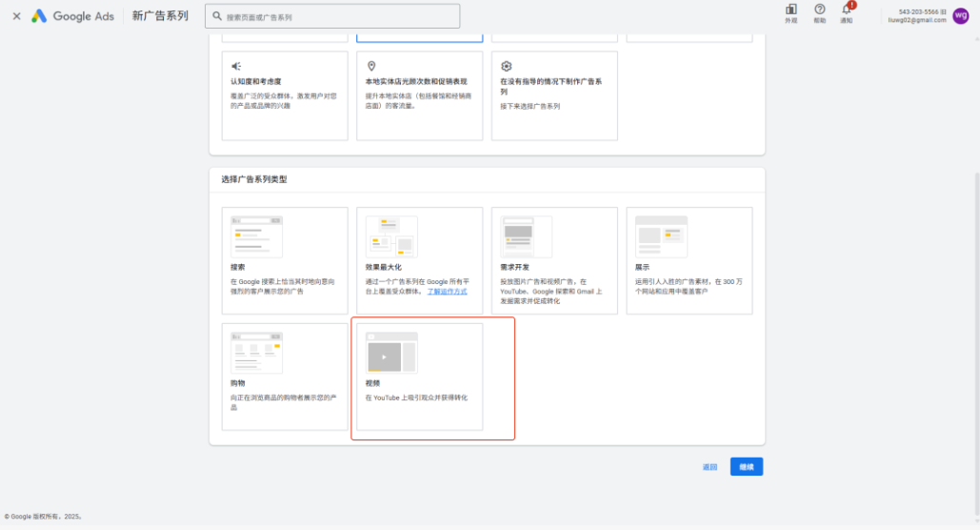Choose the 效果最大化 campaign type card

(419, 261)
